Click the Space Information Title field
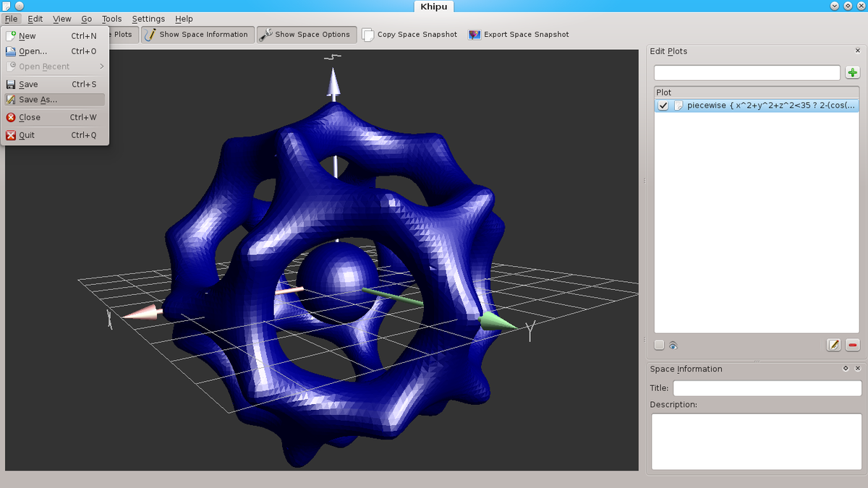 (x=767, y=388)
